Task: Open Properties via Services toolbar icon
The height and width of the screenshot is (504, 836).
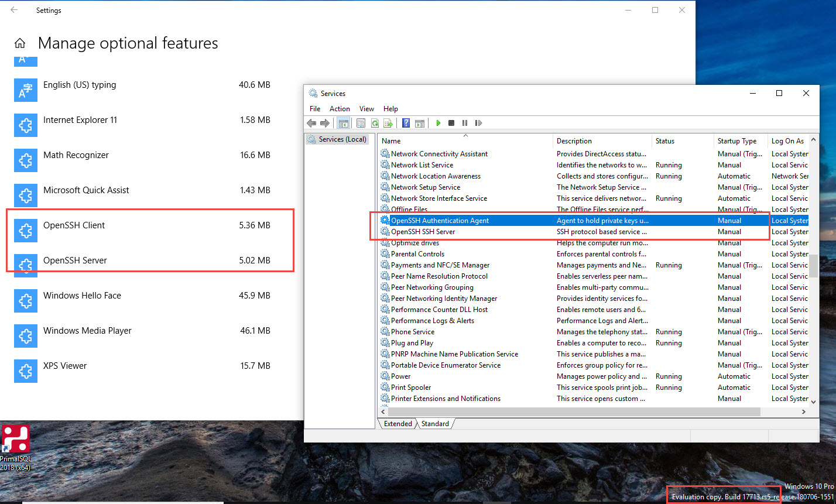Action: point(361,123)
